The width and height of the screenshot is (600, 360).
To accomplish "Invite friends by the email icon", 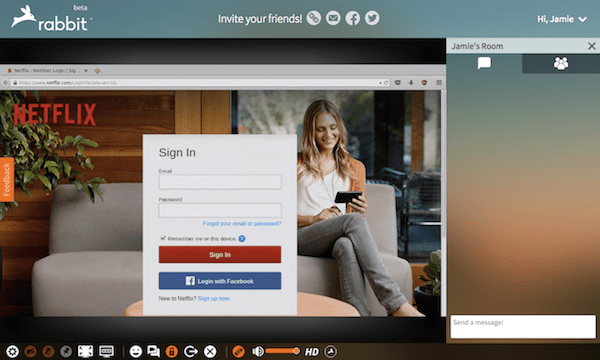I will point(333,18).
